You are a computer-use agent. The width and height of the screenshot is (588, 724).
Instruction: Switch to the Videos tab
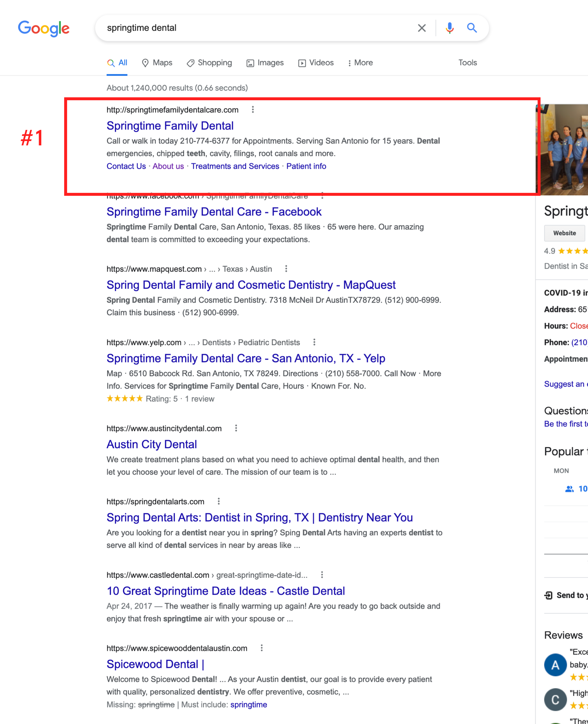point(316,63)
